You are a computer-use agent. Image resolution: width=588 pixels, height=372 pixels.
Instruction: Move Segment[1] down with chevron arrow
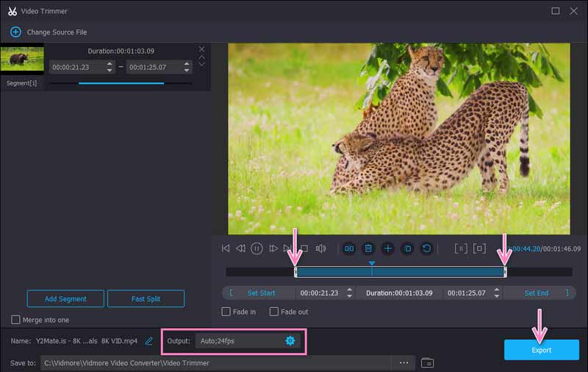[x=201, y=65]
